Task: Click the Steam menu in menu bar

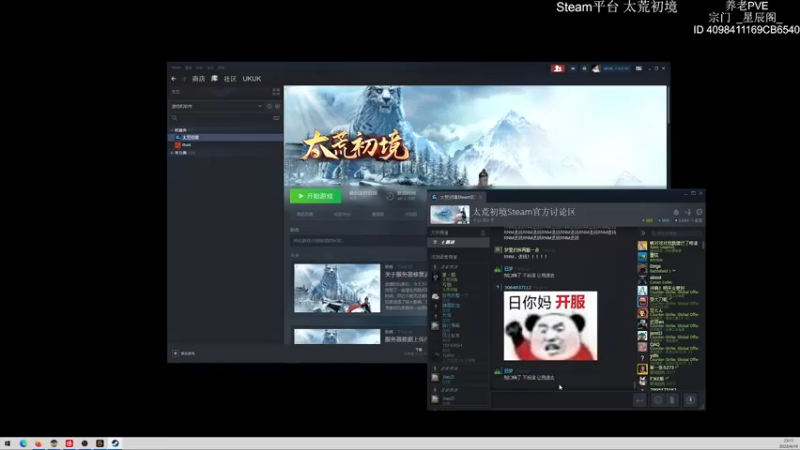Action: [176, 67]
